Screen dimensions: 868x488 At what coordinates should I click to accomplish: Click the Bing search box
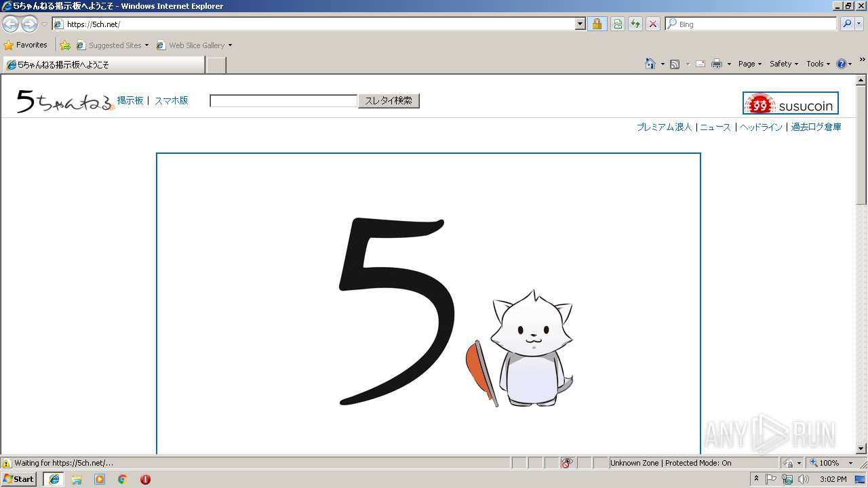point(751,24)
